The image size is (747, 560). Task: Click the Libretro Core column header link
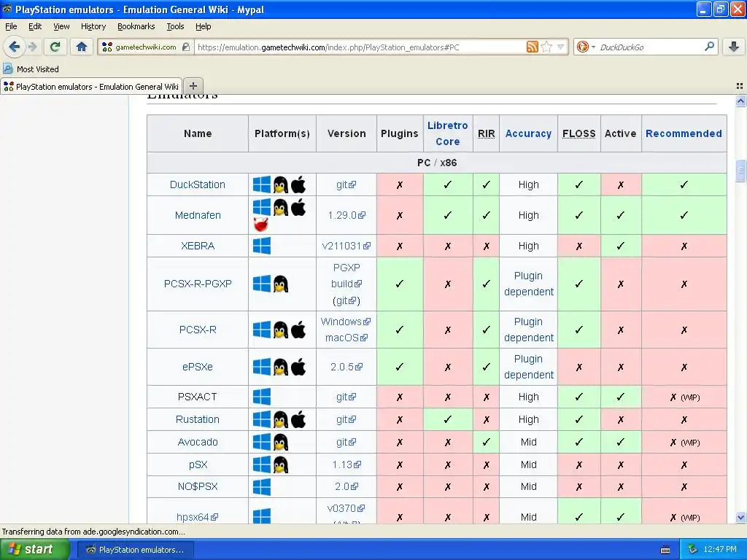coord(447,133)
